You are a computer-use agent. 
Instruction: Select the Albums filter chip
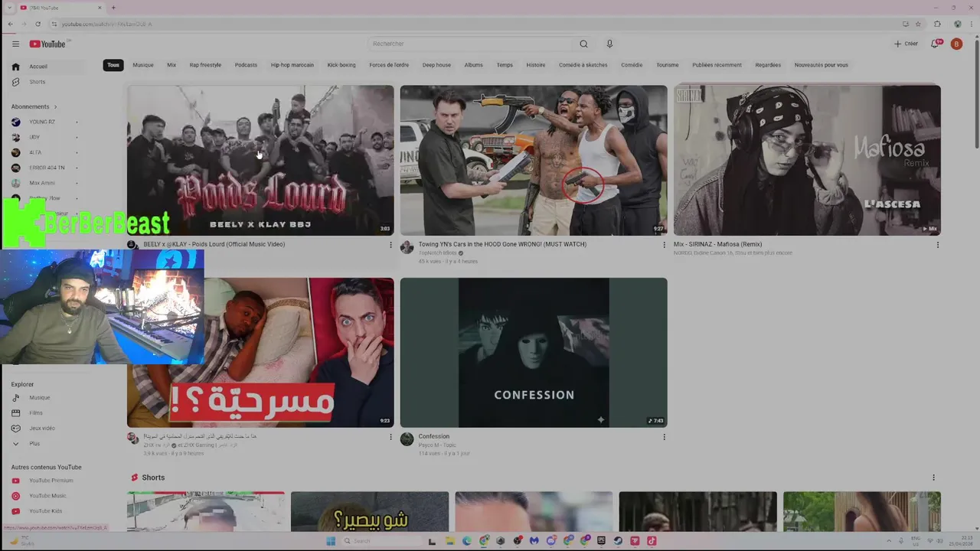(474, 65)
